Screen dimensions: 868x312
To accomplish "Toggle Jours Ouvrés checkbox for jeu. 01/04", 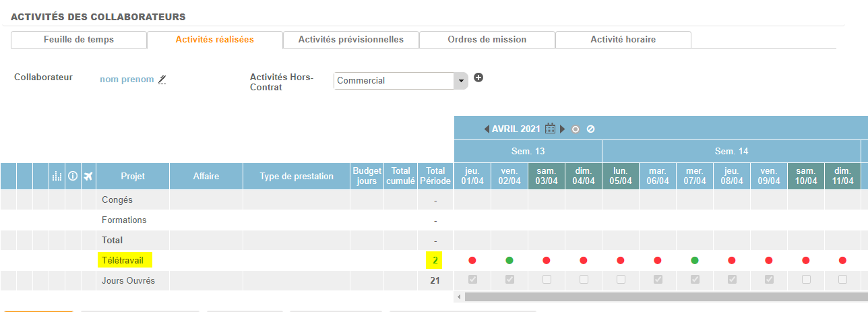I will click(472, 280).
